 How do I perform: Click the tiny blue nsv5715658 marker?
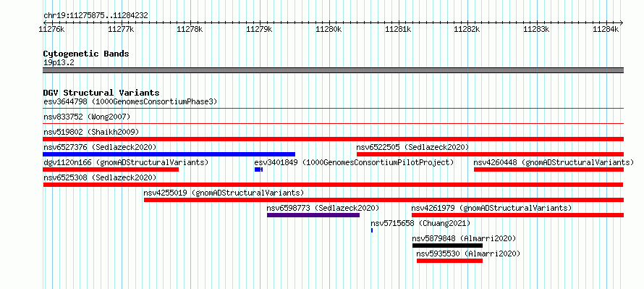(372, 230)
